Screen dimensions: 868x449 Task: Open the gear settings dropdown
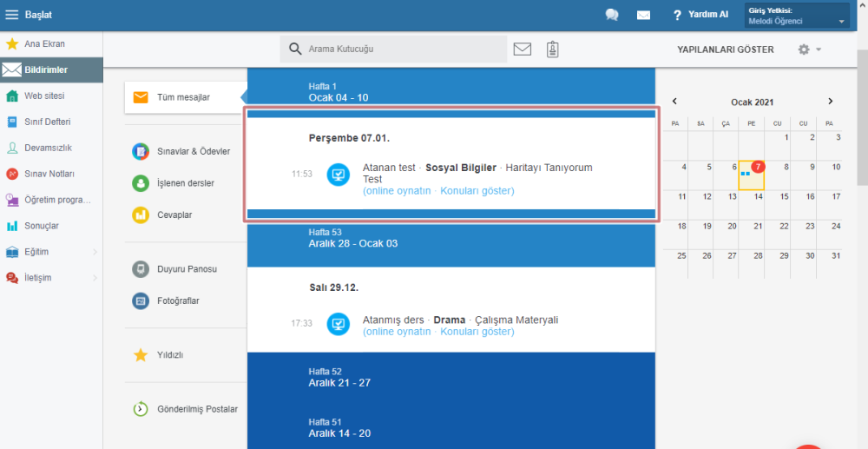(x=809, y=50)
